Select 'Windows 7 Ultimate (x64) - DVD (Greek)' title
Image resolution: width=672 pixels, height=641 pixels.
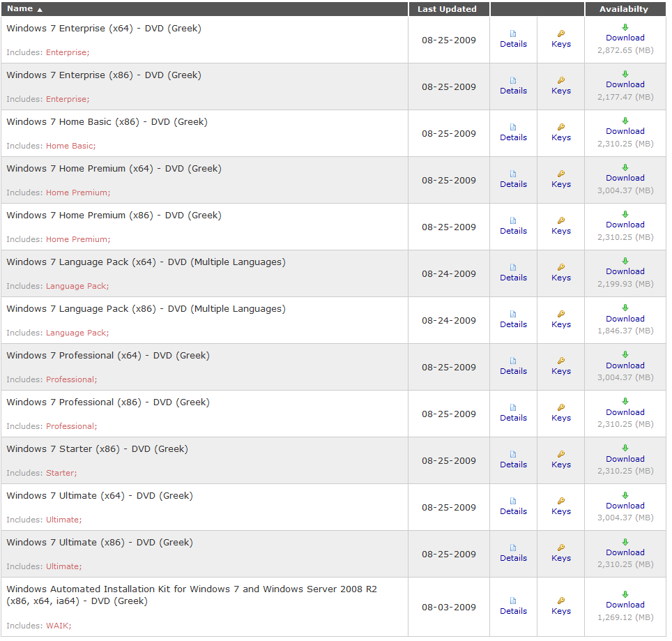pos(100,496)
